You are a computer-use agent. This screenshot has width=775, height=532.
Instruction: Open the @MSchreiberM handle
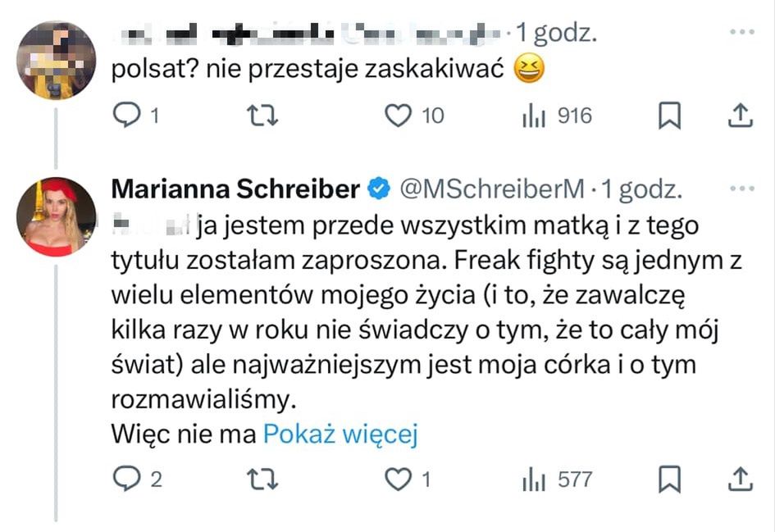(x=491, y=190)
